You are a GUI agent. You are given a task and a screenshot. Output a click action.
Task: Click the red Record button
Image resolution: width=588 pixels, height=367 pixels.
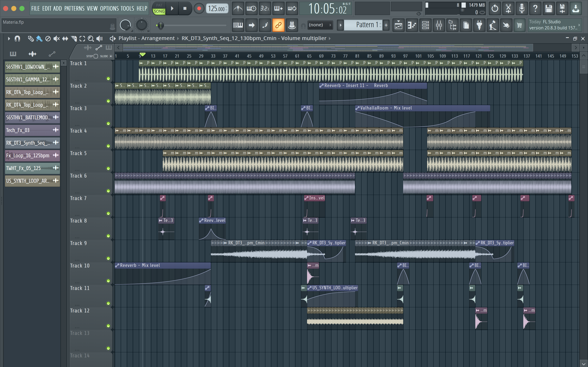(x=199, y=9)
